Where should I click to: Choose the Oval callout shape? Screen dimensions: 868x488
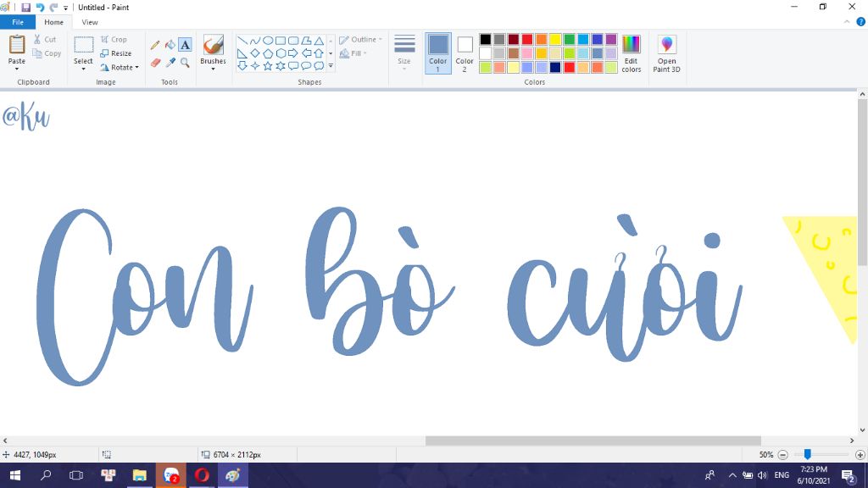(305, 66)
